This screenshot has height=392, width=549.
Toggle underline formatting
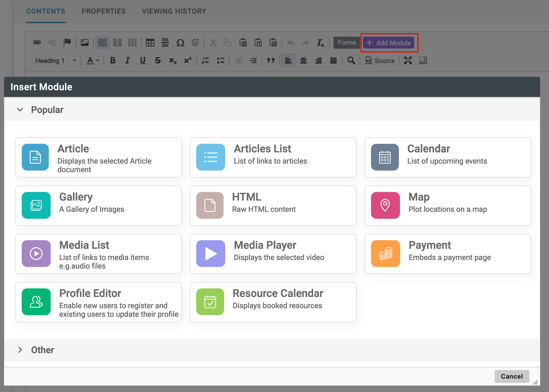click(x=143, y=61)
